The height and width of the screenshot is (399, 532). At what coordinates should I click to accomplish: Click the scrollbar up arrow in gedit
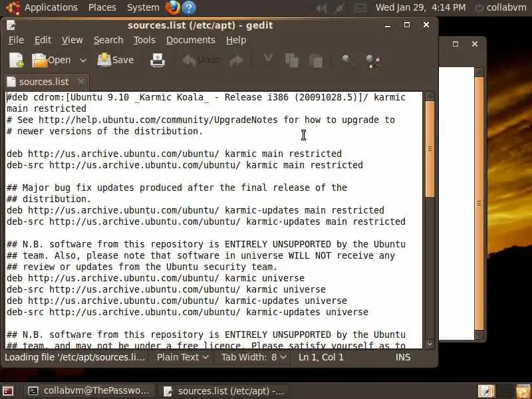(430, 96)
